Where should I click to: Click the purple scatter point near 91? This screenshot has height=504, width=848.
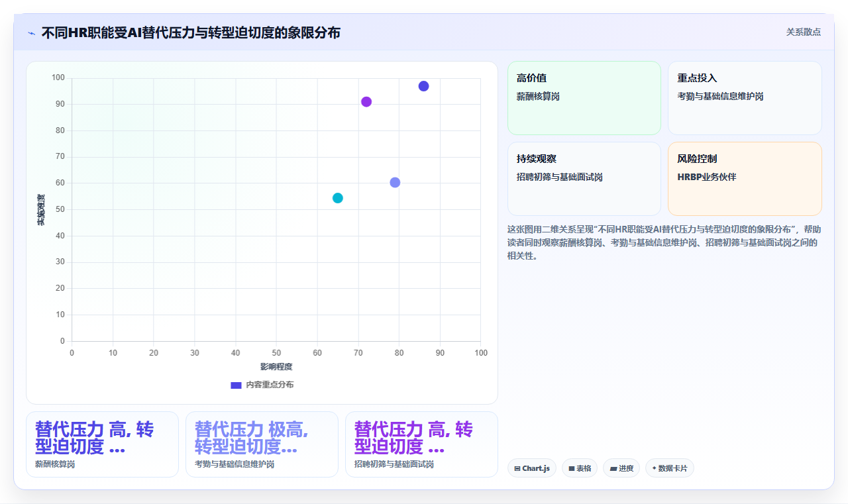point(366,102)
